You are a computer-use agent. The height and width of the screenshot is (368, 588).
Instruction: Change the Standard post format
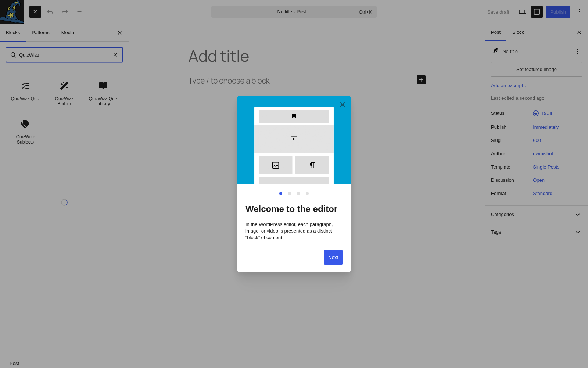click(x=542, y=194)
